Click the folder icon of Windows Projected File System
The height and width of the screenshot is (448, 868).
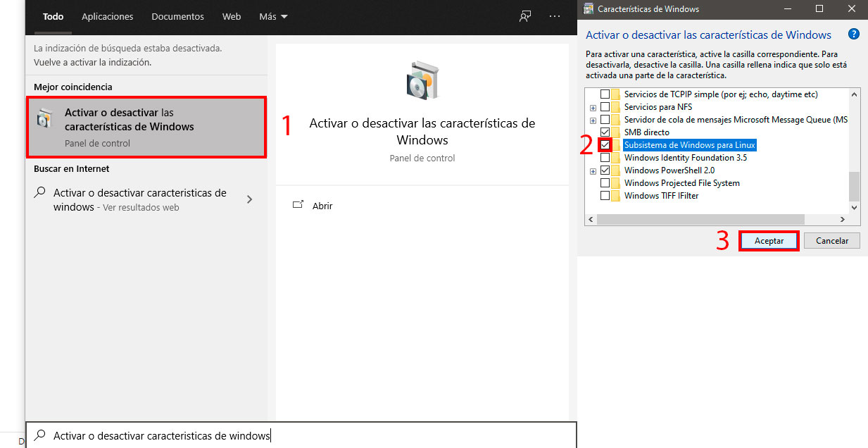tap(616, 183)
